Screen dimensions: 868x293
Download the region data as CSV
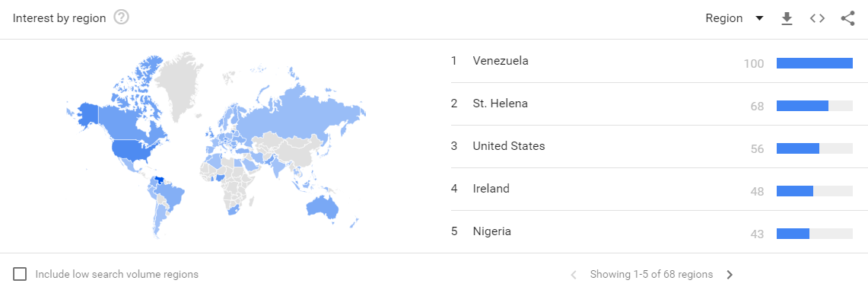[x=787, y=18]
